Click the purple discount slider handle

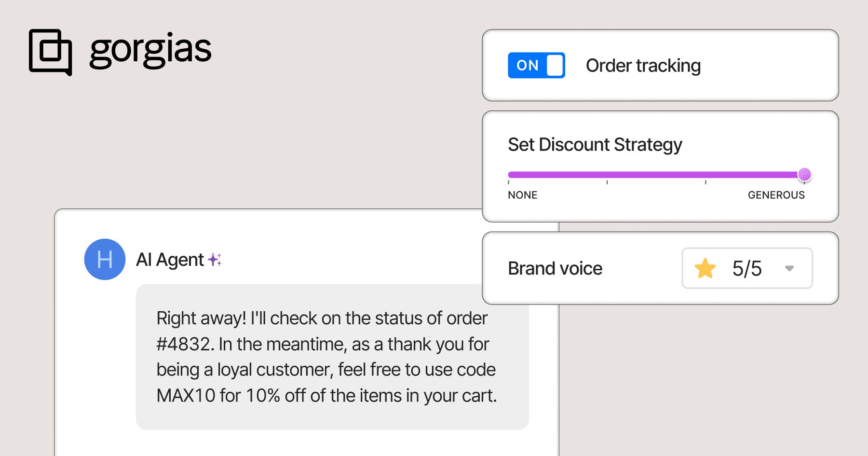tap(804, 174)
